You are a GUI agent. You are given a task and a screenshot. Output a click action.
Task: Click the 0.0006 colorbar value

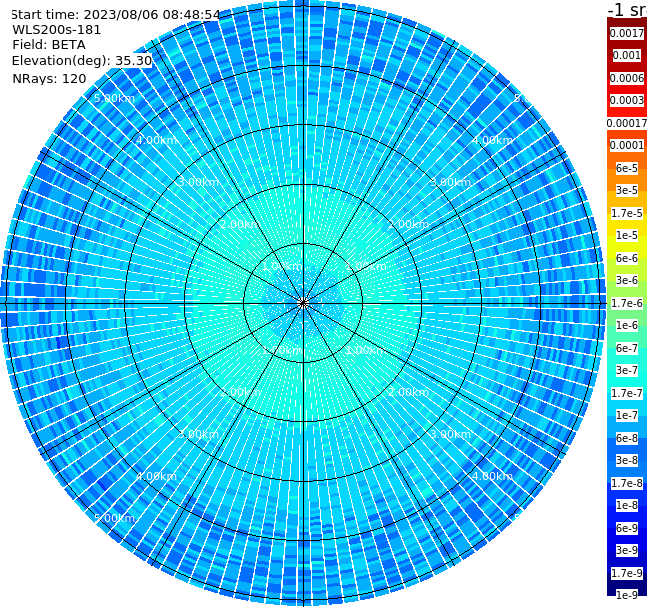click(627, 78)
